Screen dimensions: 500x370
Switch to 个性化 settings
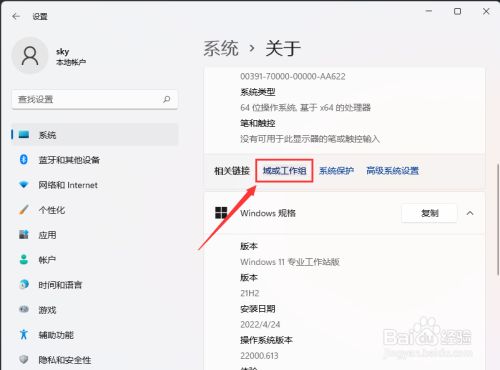point(95,210)
